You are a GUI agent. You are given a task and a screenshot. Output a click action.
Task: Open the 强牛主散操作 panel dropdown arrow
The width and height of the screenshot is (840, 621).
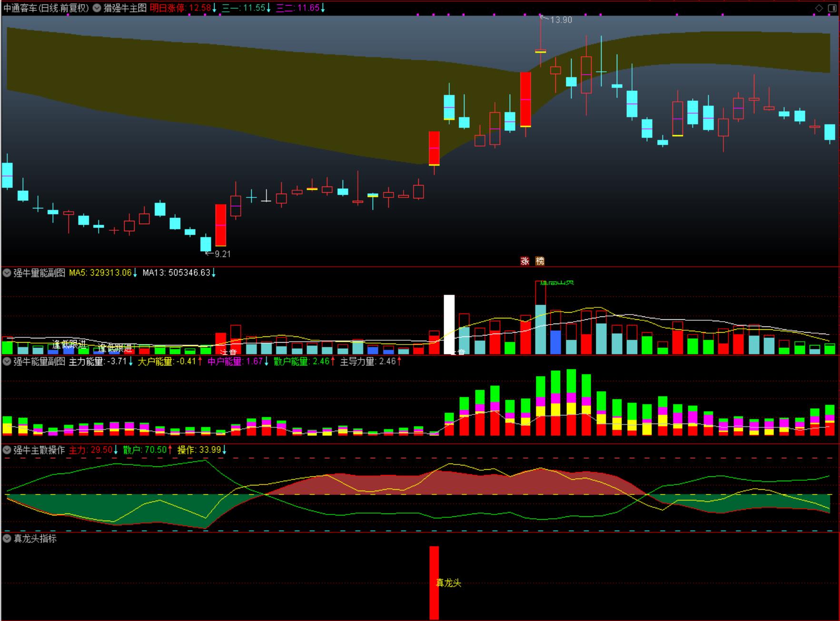coord(7,450)
